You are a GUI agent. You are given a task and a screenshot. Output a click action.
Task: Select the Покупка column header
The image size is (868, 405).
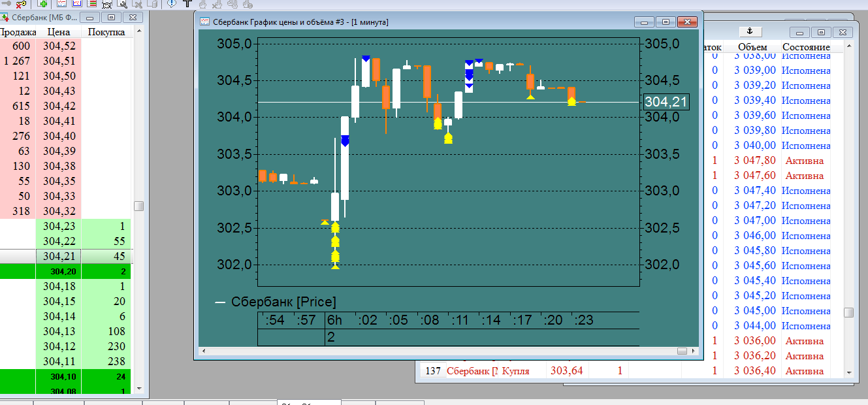(106, 32)
